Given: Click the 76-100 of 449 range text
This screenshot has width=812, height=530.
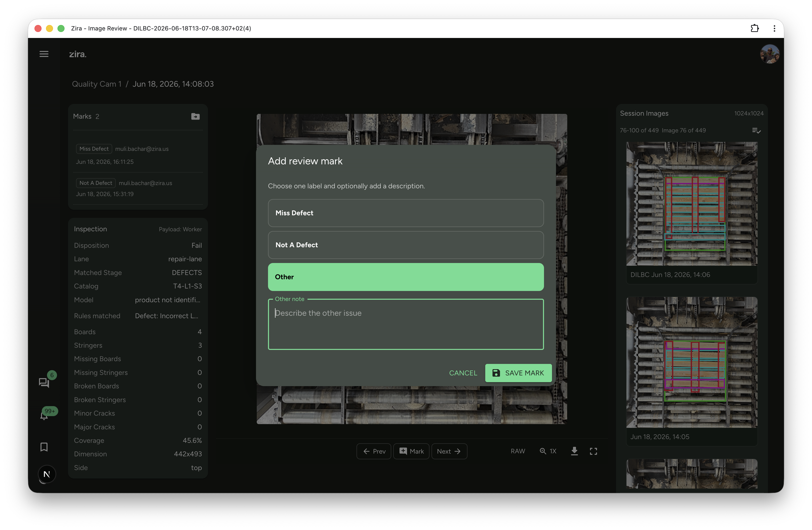Looking at the screenshot, I should click(639, 131).
